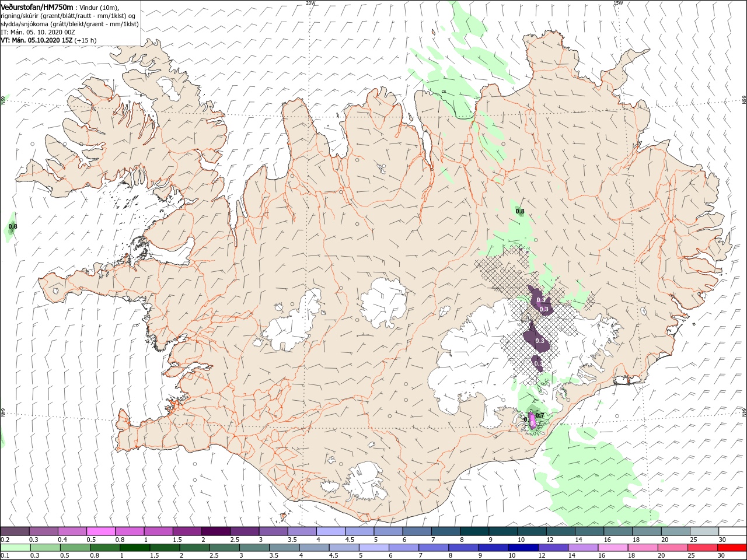Click the '15W' longitude label at top edge
The image size is (747, 560).
tap(617, 2)
